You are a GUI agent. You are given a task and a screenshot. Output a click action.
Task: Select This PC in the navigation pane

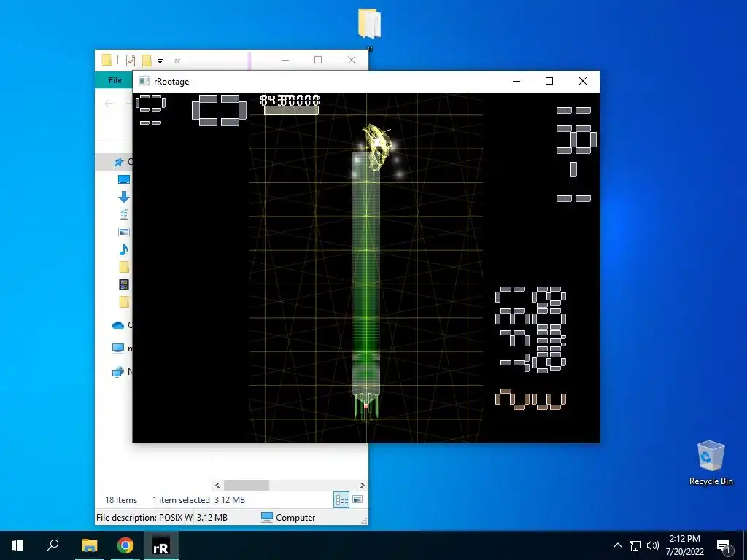point(118,348)
